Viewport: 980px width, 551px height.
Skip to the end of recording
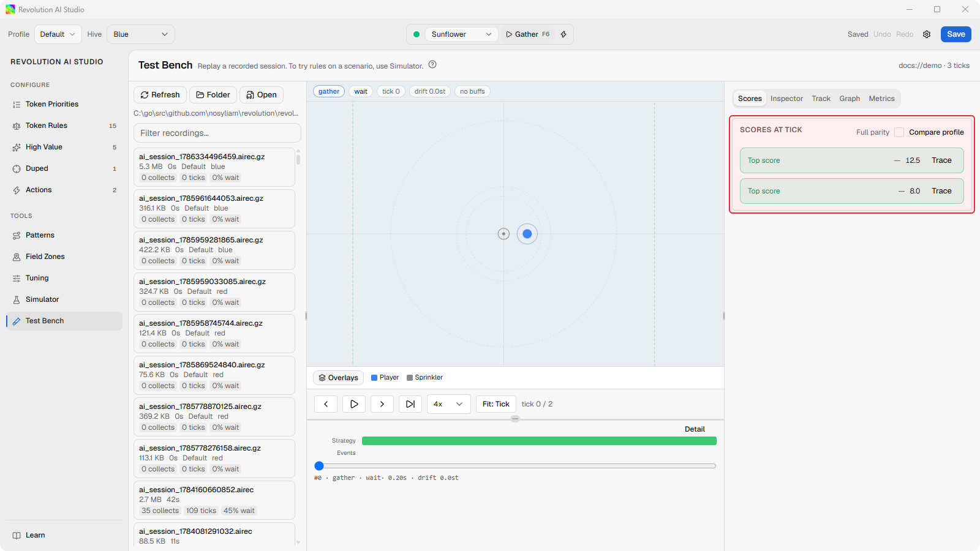coord(410,404)
